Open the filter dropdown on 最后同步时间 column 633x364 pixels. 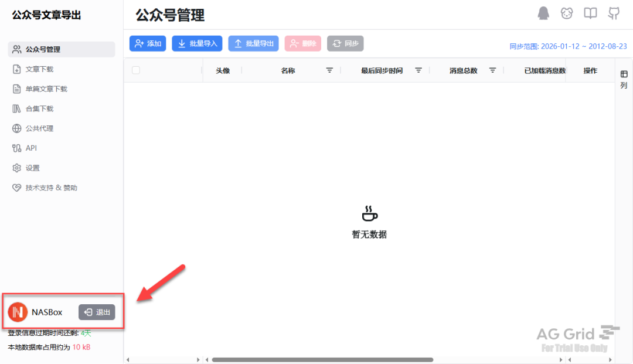418,70
